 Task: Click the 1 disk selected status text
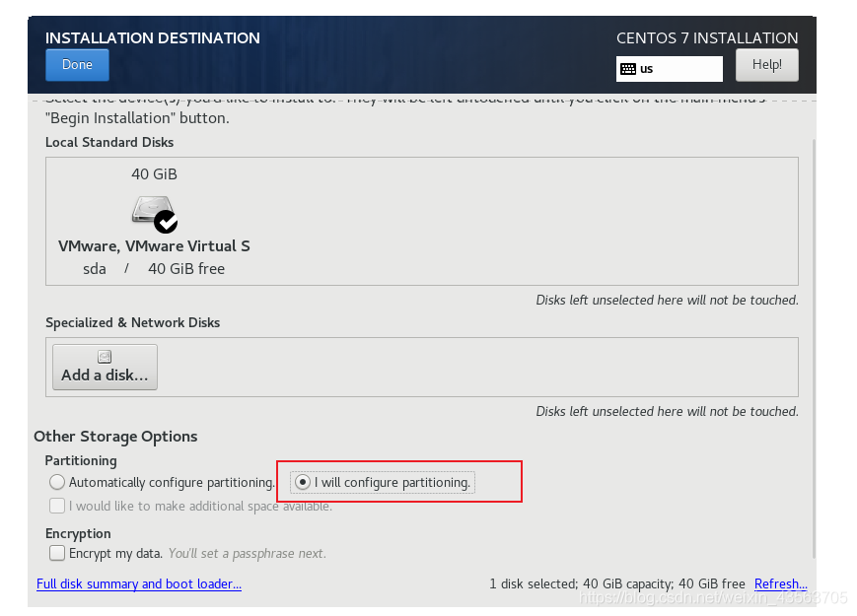coord(617,583)
